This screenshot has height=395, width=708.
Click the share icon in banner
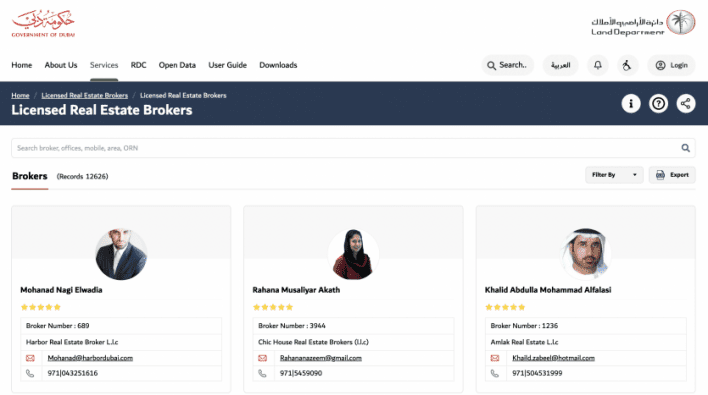pos(686,103)
